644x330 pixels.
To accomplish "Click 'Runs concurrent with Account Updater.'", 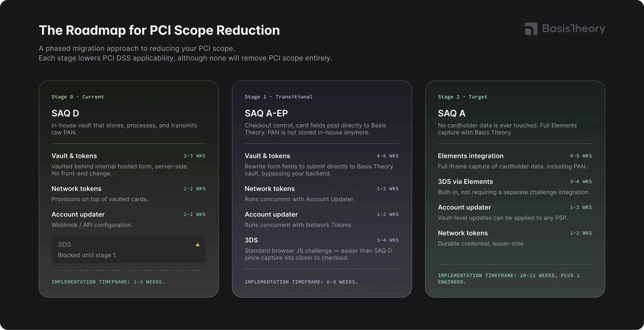I will (x=300, y=199).
